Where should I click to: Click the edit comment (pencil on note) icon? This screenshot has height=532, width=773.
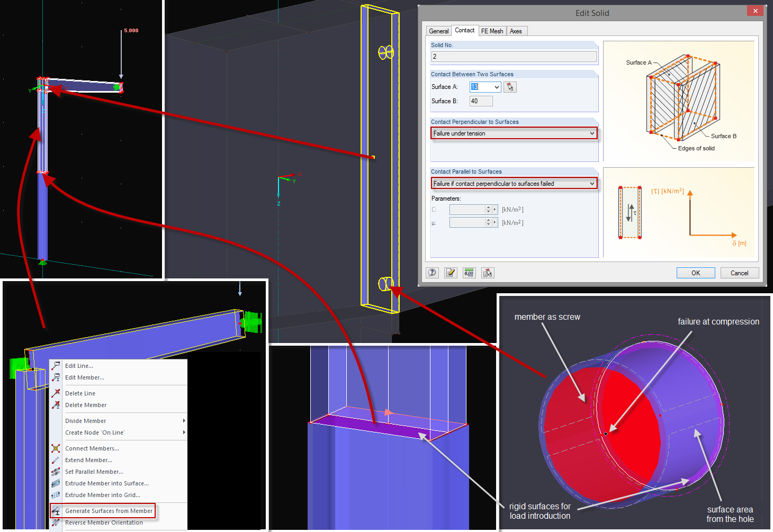pyautogui.click(x=451, y=272)
